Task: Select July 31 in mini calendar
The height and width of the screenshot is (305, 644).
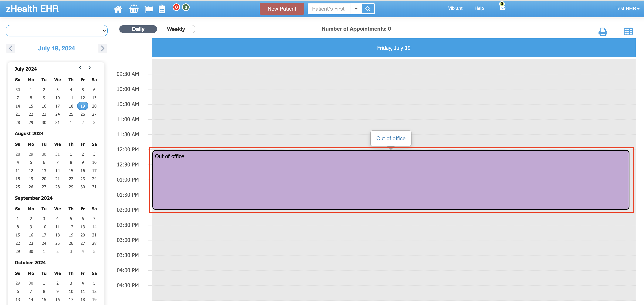Action: (57, 122)
